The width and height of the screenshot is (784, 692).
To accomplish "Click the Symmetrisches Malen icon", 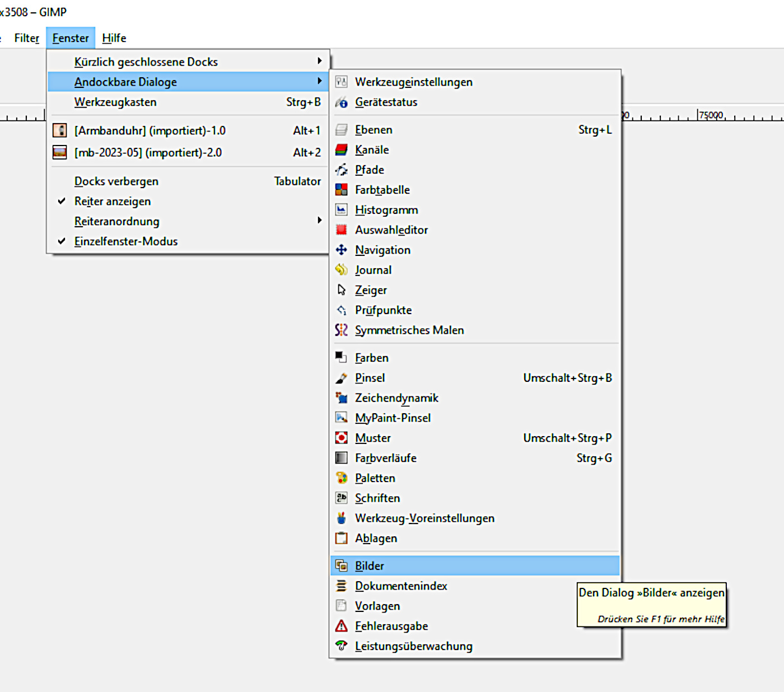I will click(x=341, y=330).
